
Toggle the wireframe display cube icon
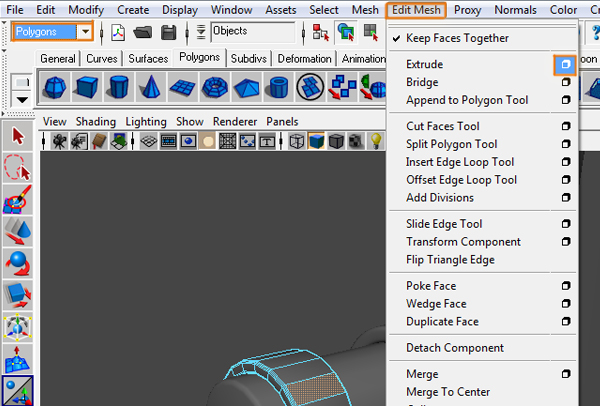[297, 142]
